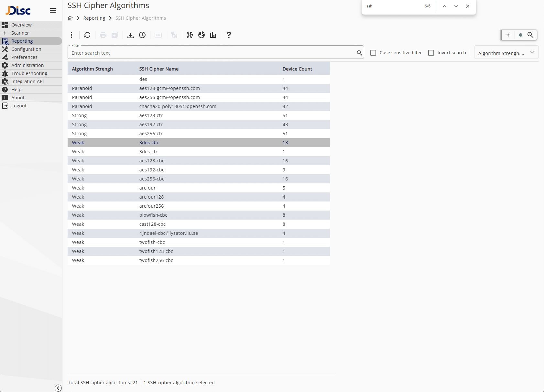
Task: Open the pie chart view
Action: pyautogui.click(x=201, y=35)
